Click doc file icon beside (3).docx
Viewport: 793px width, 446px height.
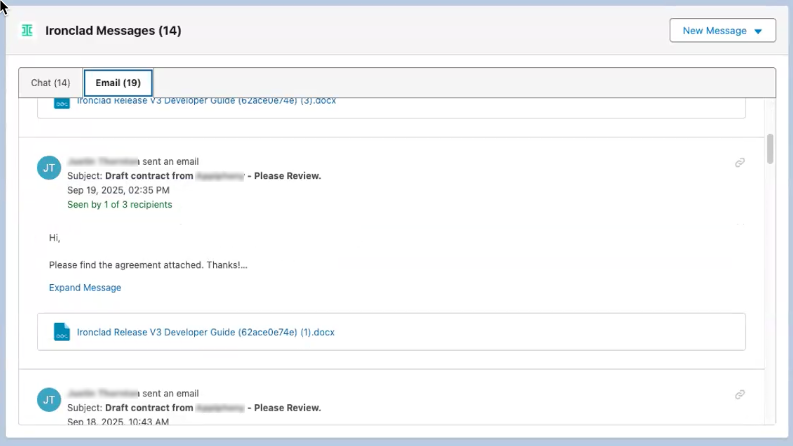click(x=62, y=103)
